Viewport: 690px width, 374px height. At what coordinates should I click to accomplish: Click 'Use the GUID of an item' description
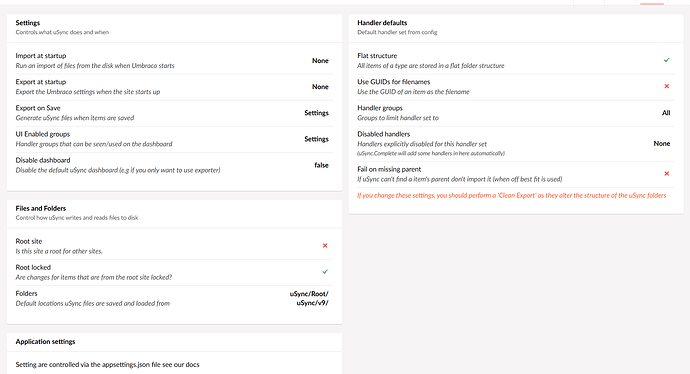413,92
